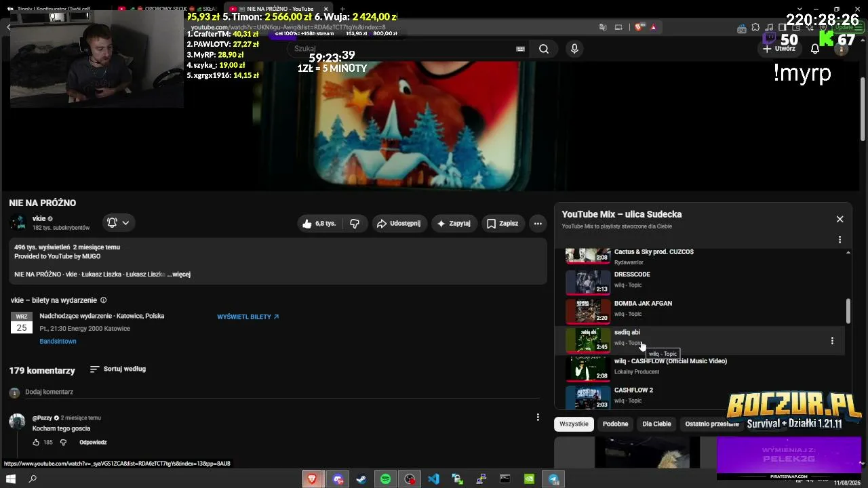Screen dimensions: 868x488
Task: Reply to @Pazzy with Odpowiedz
Action: (93, 443)
